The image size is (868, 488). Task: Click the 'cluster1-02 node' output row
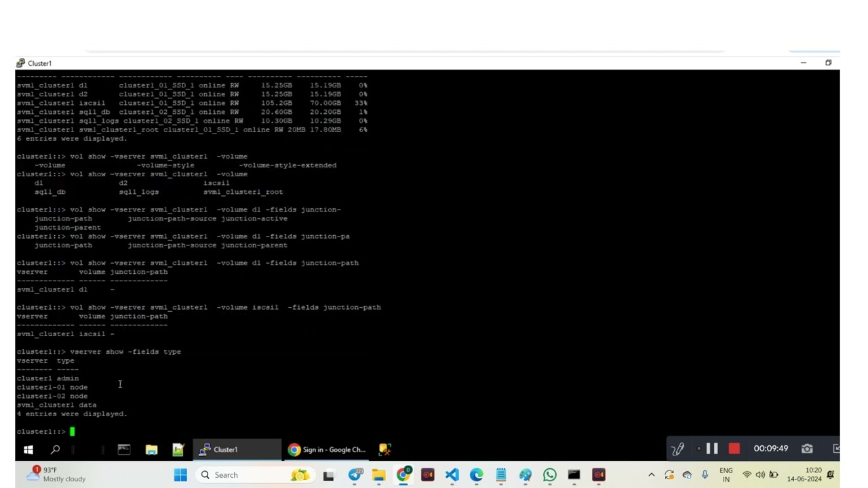(x=52, y=396)
